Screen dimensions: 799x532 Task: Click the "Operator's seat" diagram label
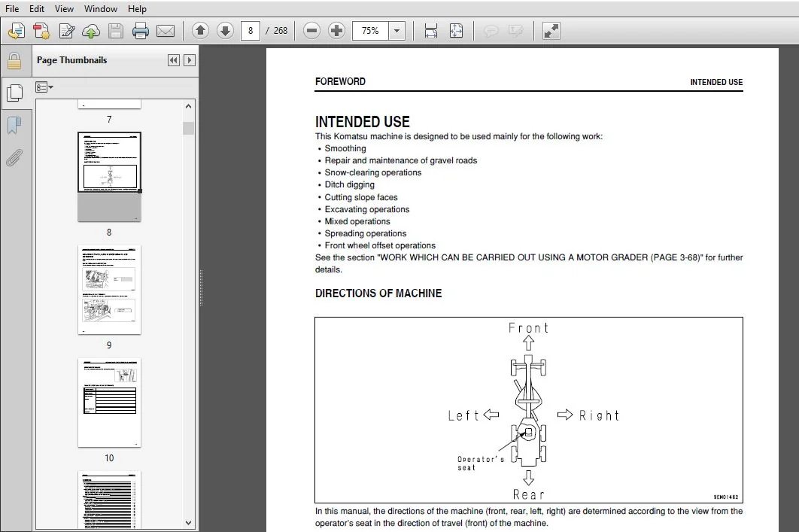[x=480, y=464]
